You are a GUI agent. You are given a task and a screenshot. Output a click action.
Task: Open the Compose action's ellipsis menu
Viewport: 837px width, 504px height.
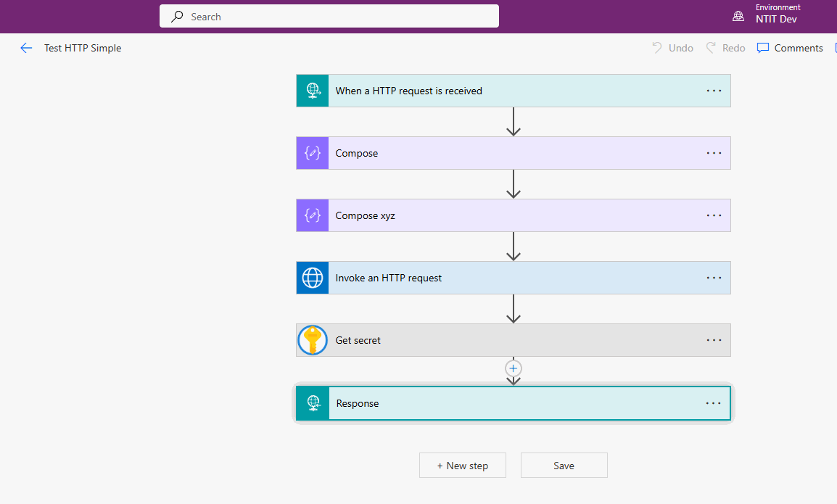tap(714, 153)
